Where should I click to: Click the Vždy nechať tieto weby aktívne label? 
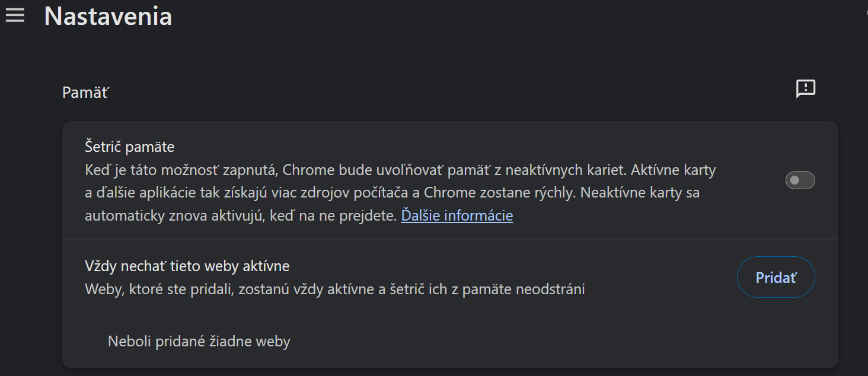click(187, 266)
